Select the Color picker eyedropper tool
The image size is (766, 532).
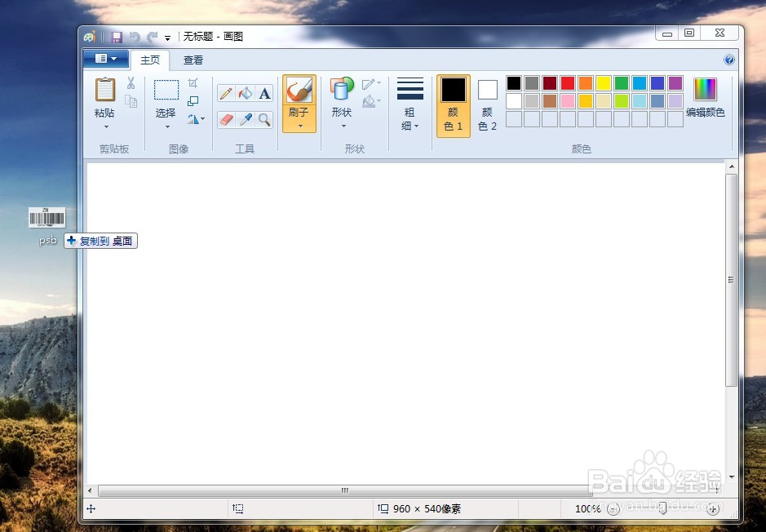(x=246, y=119)
